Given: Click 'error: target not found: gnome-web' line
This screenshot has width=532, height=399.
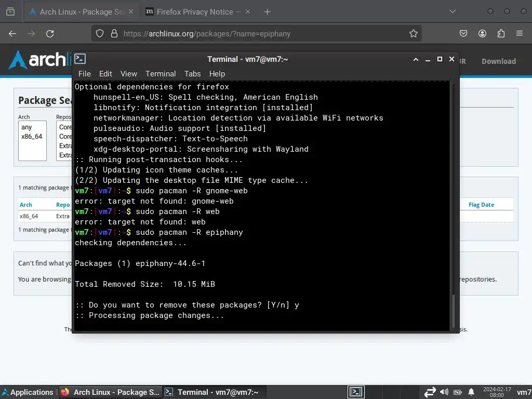Looking at the screenshot, I should (x=154, y=201).
